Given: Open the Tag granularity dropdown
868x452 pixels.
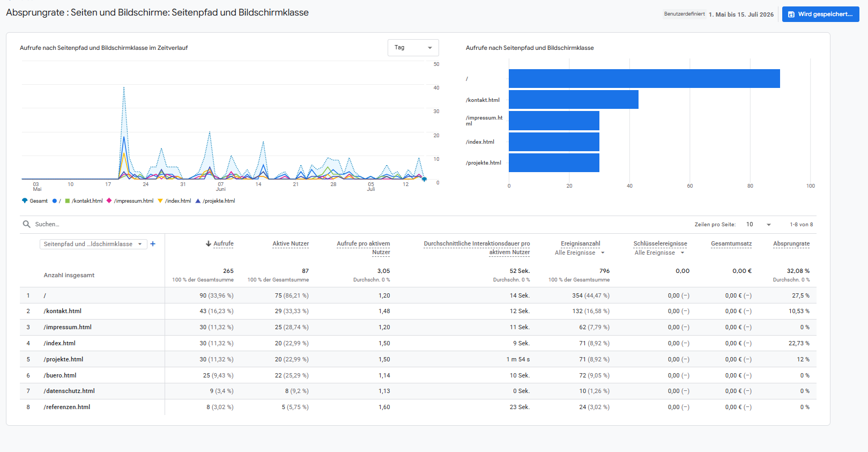Looking at the screenshot, I should click(413, 48).
